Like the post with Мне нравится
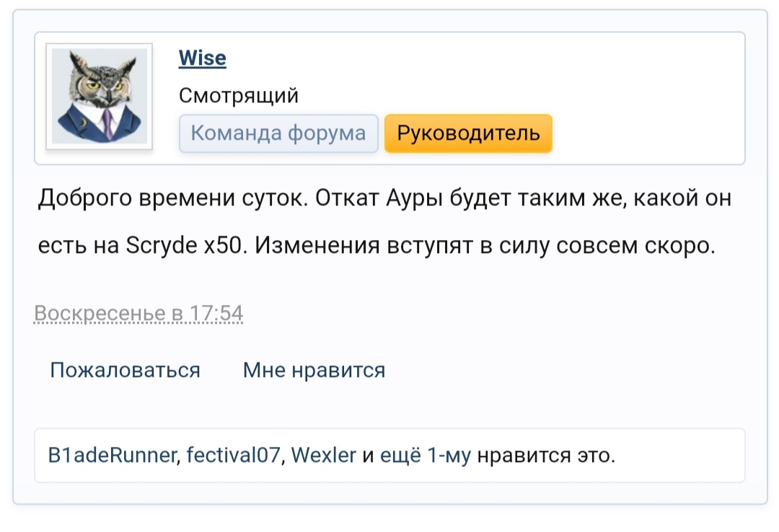 click(314, 370)
